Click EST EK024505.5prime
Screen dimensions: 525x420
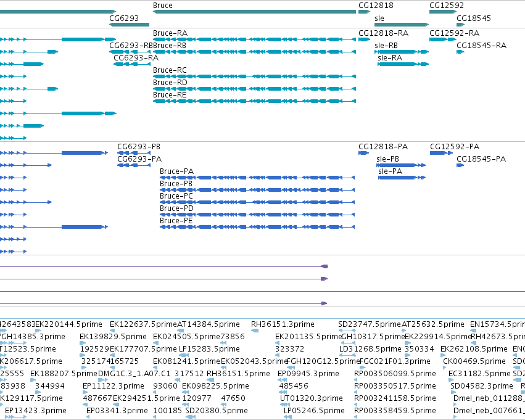point(186,337)
